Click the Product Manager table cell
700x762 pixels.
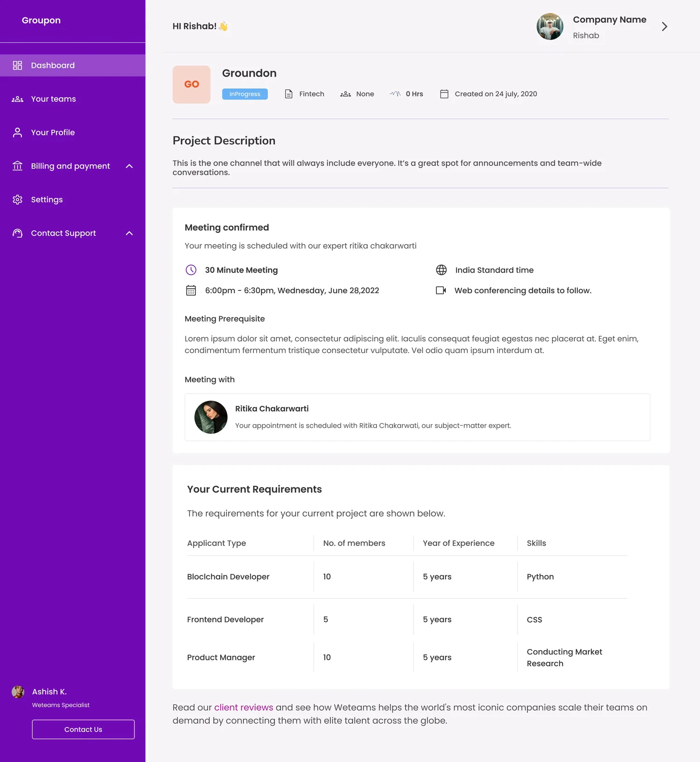pyautogui.click(x=221, y=657)
